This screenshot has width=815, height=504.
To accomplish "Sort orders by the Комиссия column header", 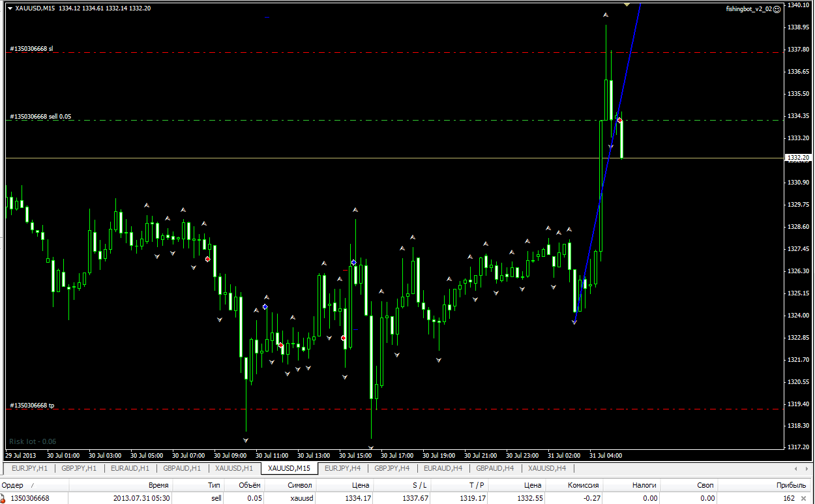I will click(x=574, y=485).
